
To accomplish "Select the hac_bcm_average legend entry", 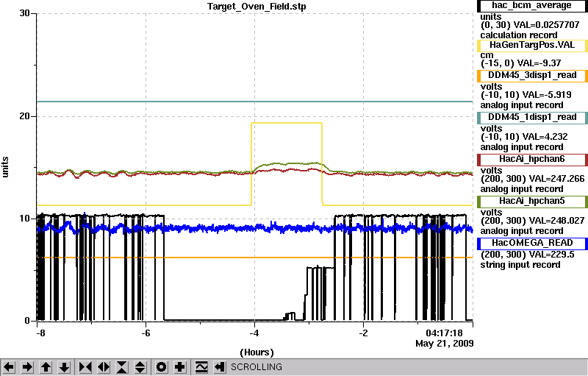I will coord(532,6).
